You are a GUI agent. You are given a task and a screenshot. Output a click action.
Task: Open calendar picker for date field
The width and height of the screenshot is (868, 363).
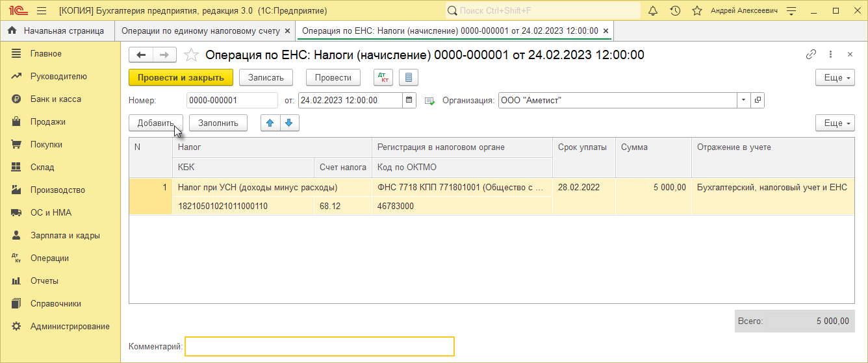click(409, 101)
